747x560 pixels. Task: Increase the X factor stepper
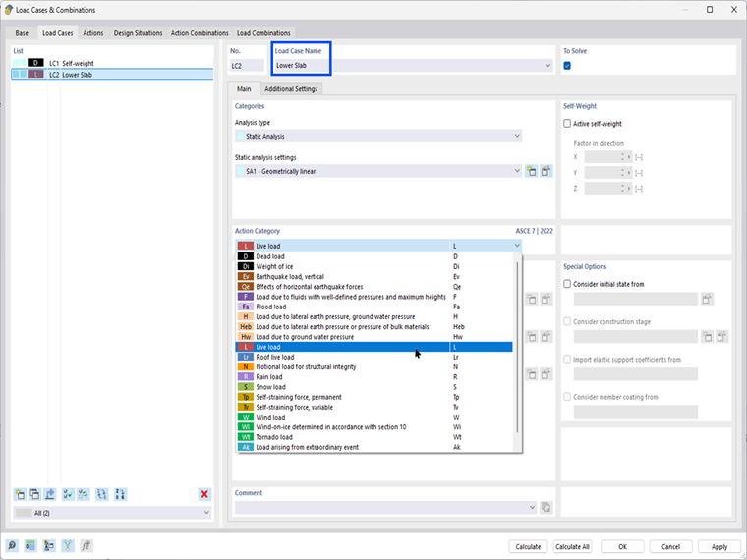pyautogui.click(x=622, y=155)
